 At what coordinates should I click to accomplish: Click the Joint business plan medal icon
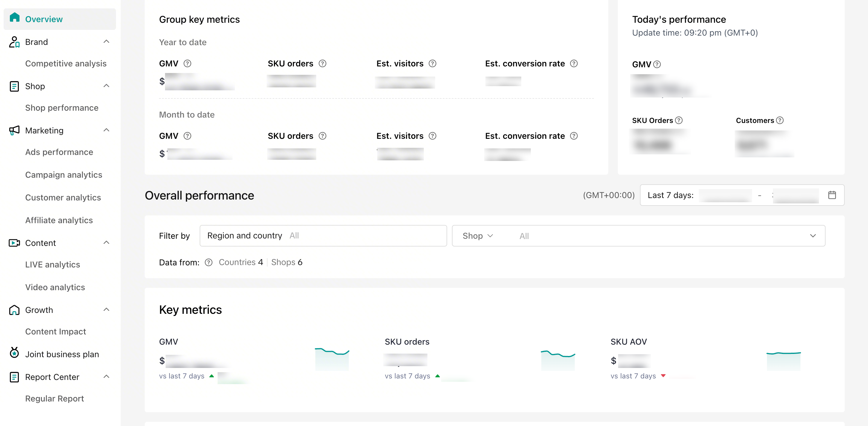14,353
